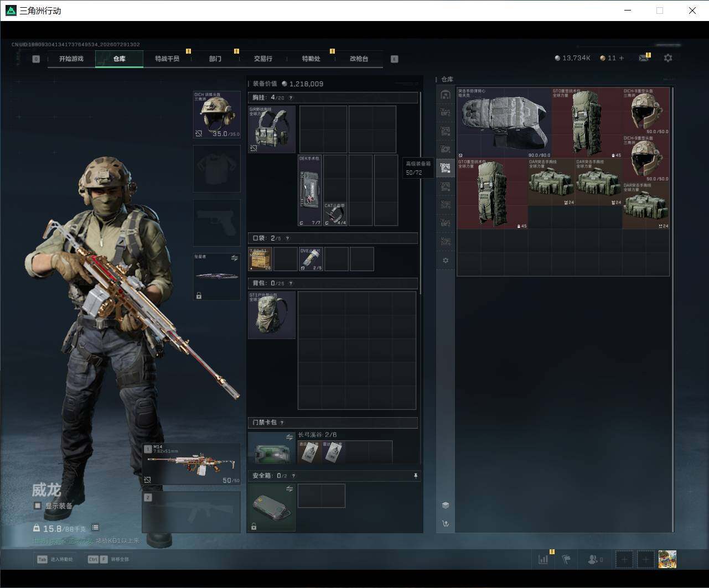Click the empty secondary weapon slot 2
The height and width of the screenshot is (588, 709).
192,512
